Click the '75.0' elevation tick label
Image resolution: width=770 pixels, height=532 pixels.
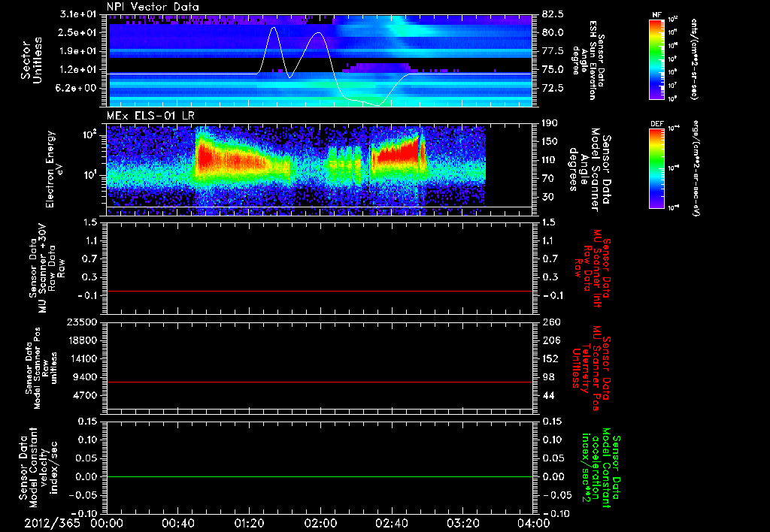tap(553, 70)
